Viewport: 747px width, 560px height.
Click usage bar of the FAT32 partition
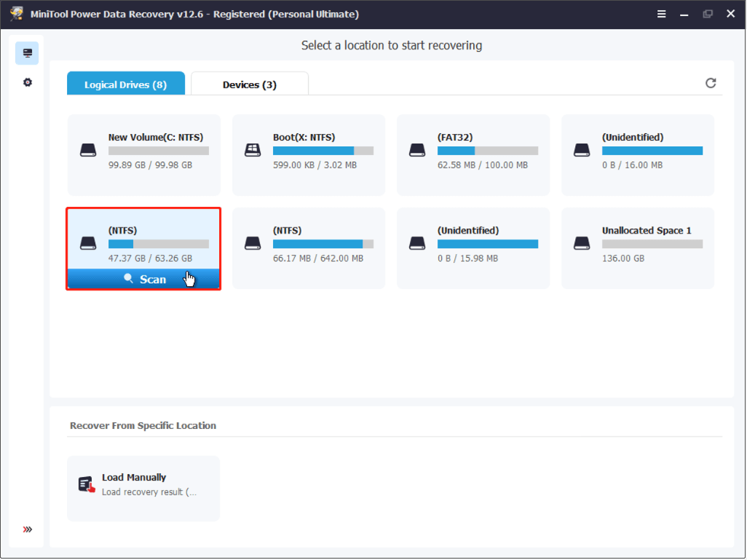pyautogui.click(x=488, y=151)
